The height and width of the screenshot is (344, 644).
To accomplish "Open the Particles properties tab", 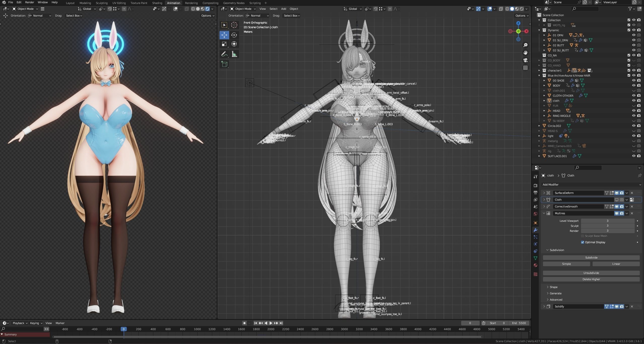I will tap(535, 237).
